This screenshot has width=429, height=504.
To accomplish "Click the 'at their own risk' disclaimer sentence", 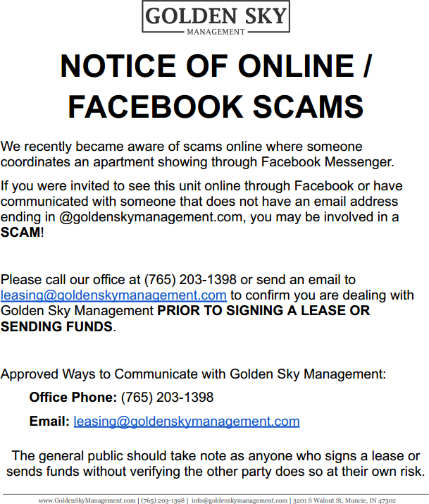I will coord(366,471).
